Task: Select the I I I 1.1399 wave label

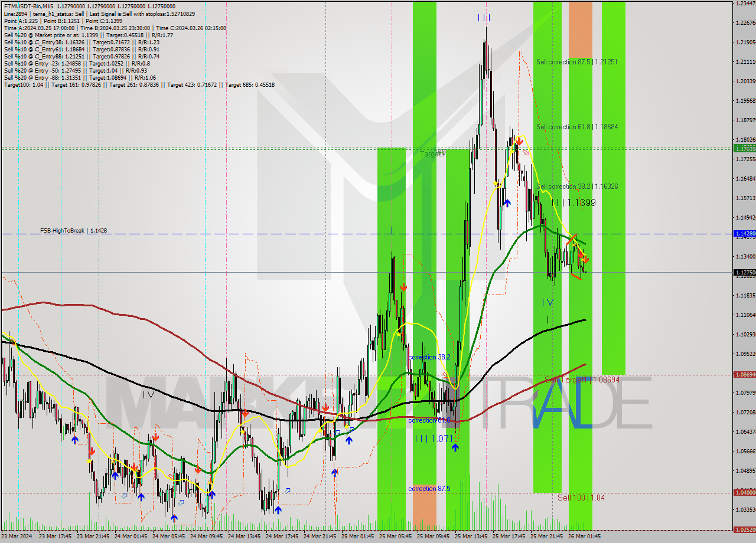Action: [573, 202]
